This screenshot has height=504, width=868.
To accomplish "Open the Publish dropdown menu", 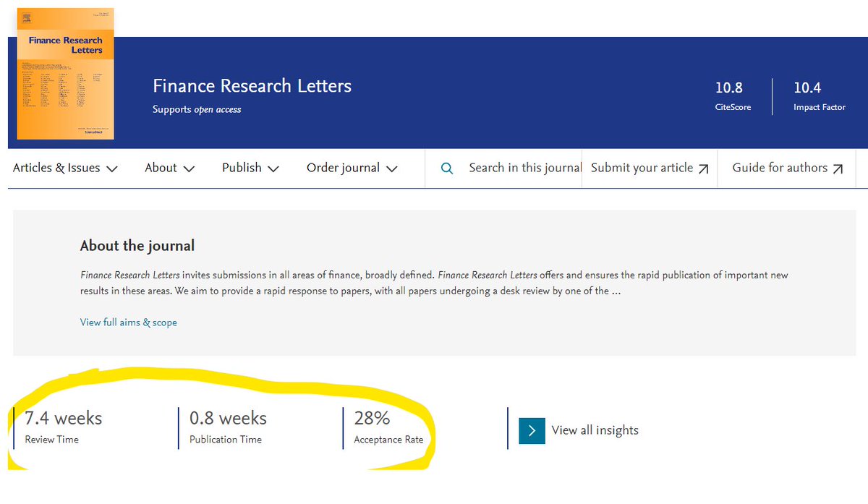I will tap(250, 168).
